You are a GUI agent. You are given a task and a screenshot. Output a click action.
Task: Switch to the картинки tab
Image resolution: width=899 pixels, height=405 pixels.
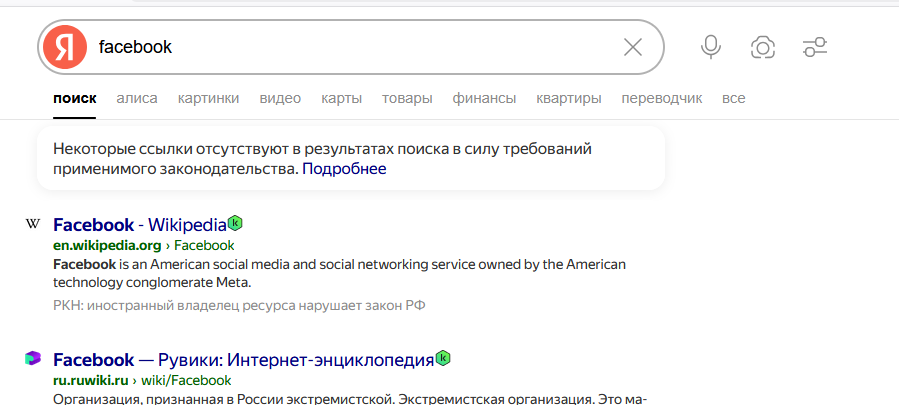[208, 98]
